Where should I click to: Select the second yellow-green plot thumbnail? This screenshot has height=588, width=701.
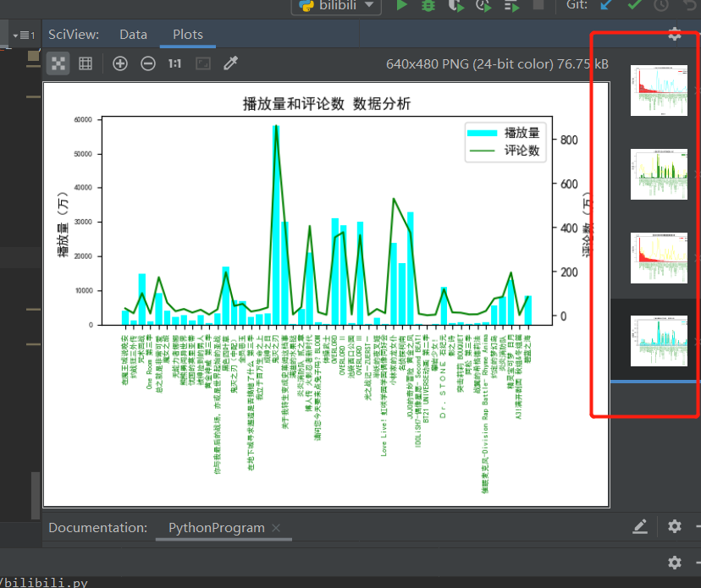tap(659, 174)
